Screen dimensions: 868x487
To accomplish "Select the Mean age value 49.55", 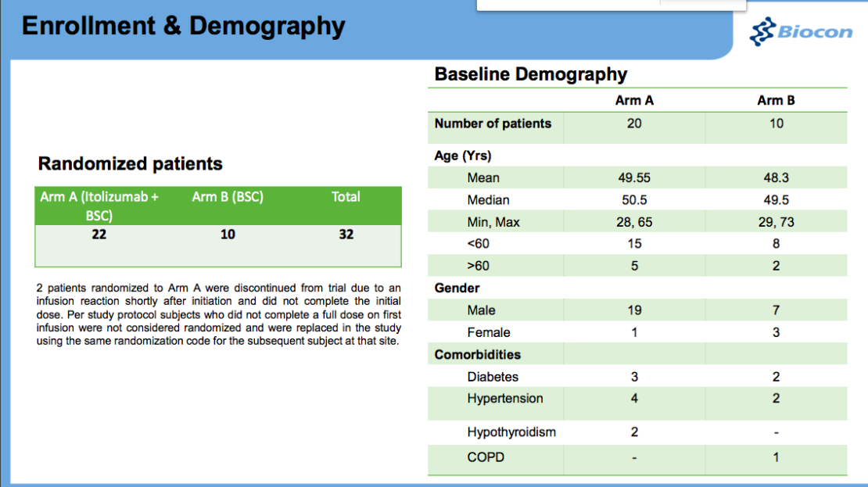I will click(634, 178).
